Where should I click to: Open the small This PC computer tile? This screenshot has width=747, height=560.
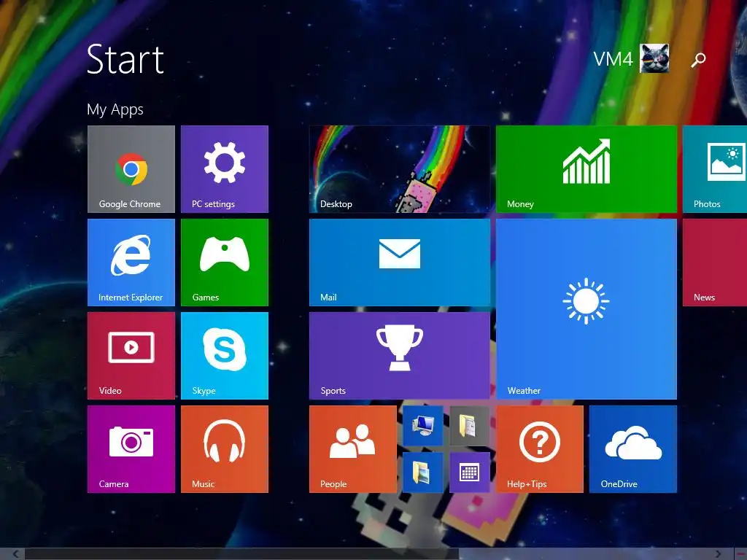point(423,426)
